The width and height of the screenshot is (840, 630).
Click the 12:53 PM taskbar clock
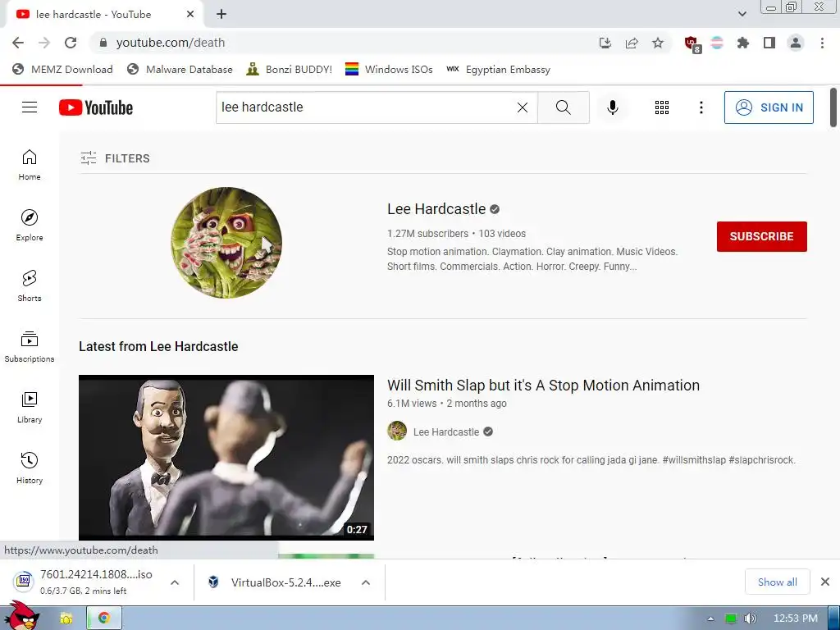pos(796,619)
